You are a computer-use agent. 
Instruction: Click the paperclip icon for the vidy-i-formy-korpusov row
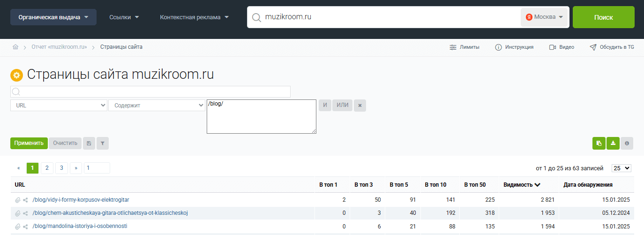[18, 200]
